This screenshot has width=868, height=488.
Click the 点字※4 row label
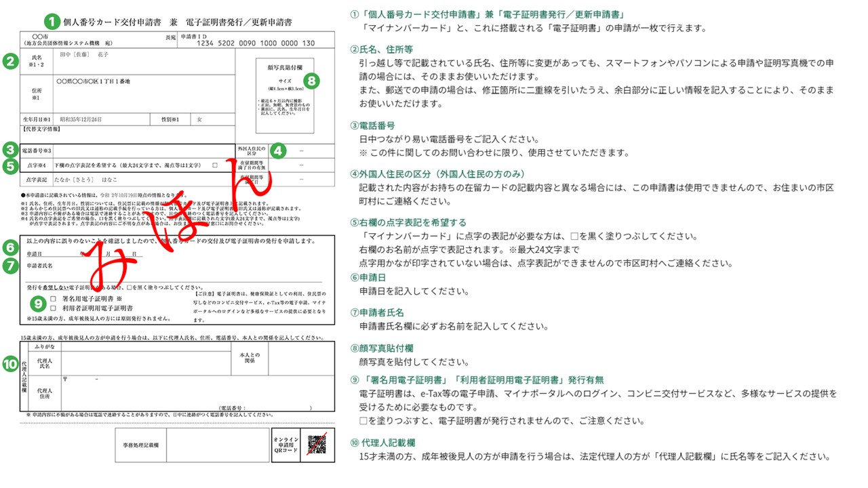[x=37, y=165]
